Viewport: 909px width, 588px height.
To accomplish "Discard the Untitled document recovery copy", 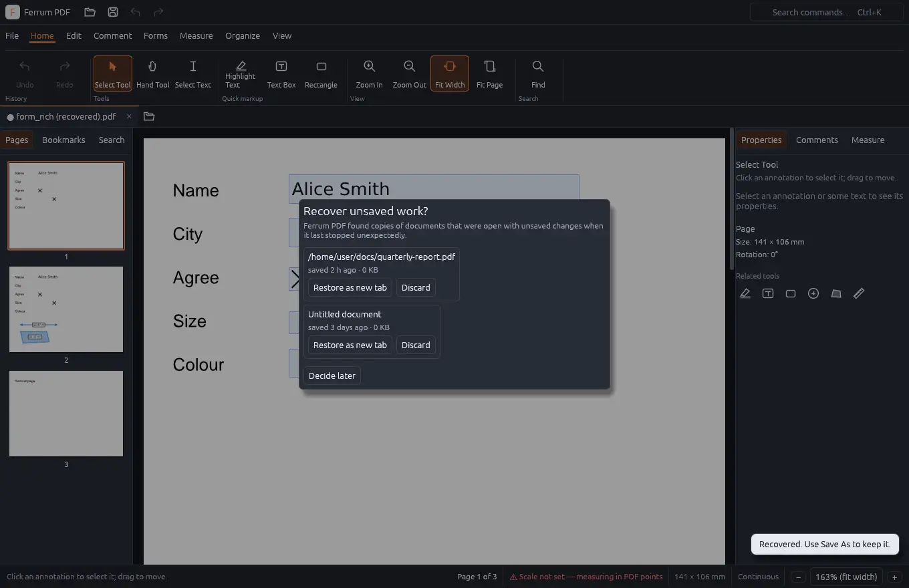I will tap(416, 345).
